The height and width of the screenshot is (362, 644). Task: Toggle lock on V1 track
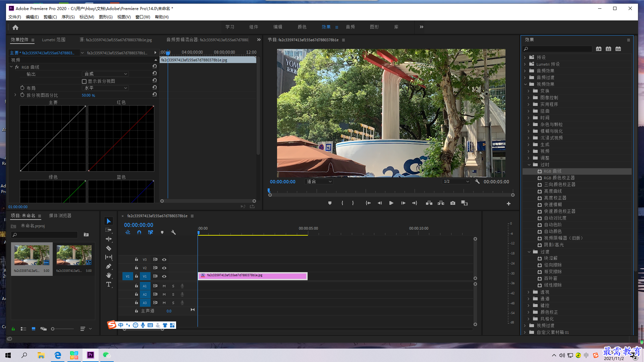[137, 276]
